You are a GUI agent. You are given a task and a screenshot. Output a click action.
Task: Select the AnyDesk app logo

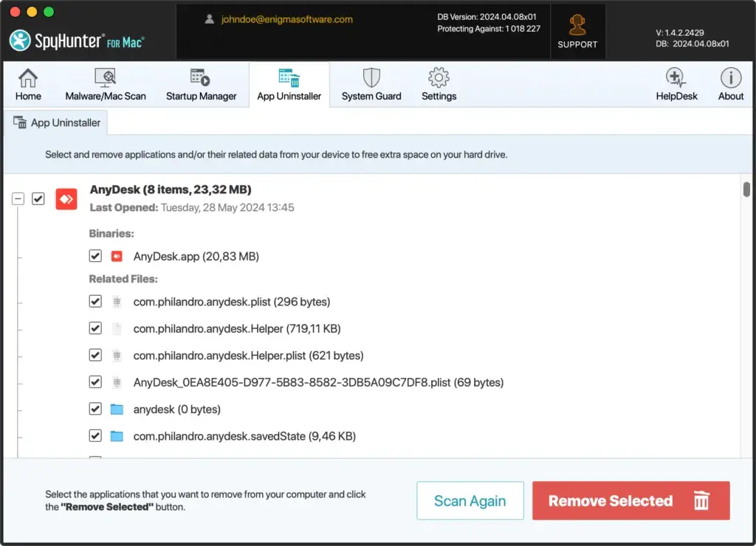66,198
